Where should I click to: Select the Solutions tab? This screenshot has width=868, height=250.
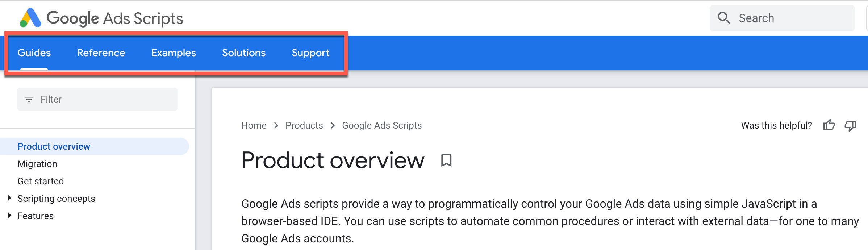pyautogui.click(x=244, y=53)
